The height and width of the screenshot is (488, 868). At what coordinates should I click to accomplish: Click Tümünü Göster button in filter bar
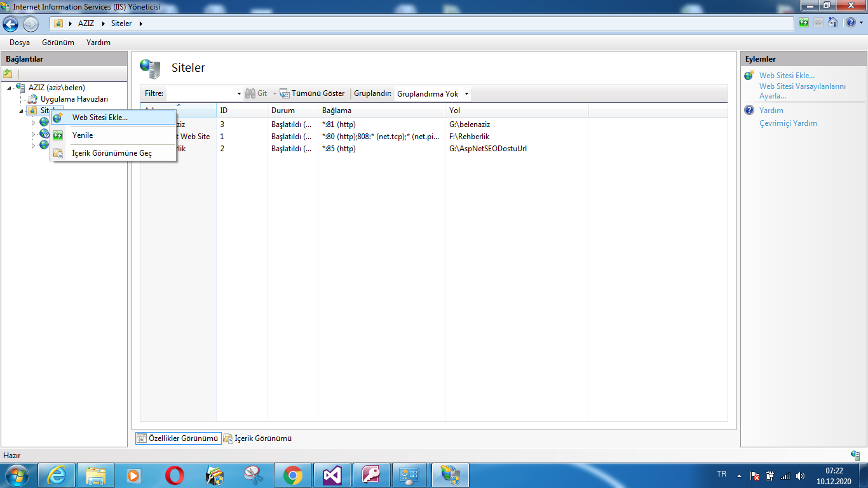click(x=312, y=93)
